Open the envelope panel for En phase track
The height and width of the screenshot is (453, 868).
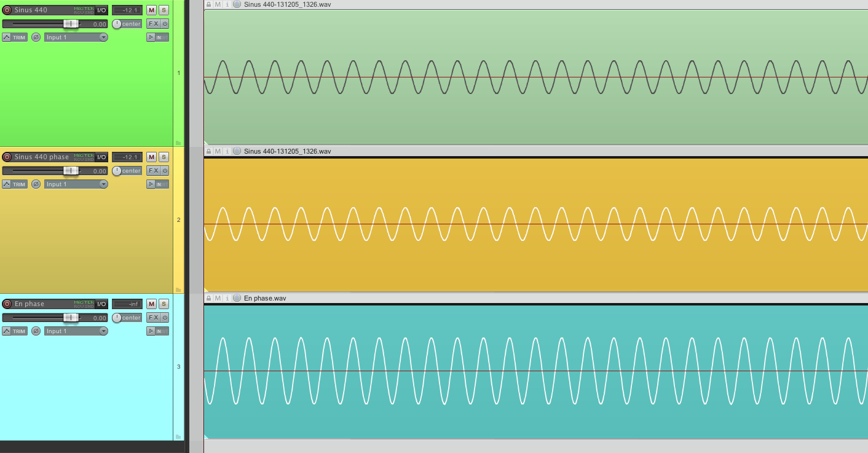coord(7,331)
